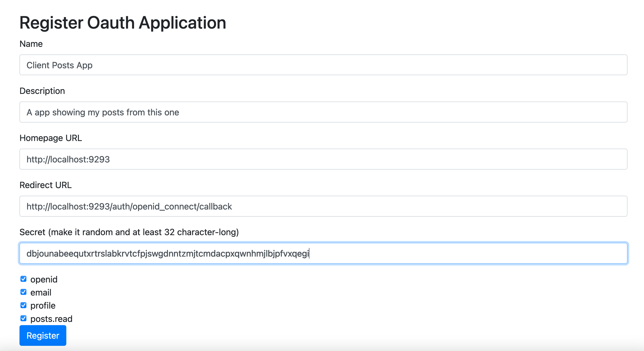
Task: Click the "Name" field label
Action: (31, 44)
